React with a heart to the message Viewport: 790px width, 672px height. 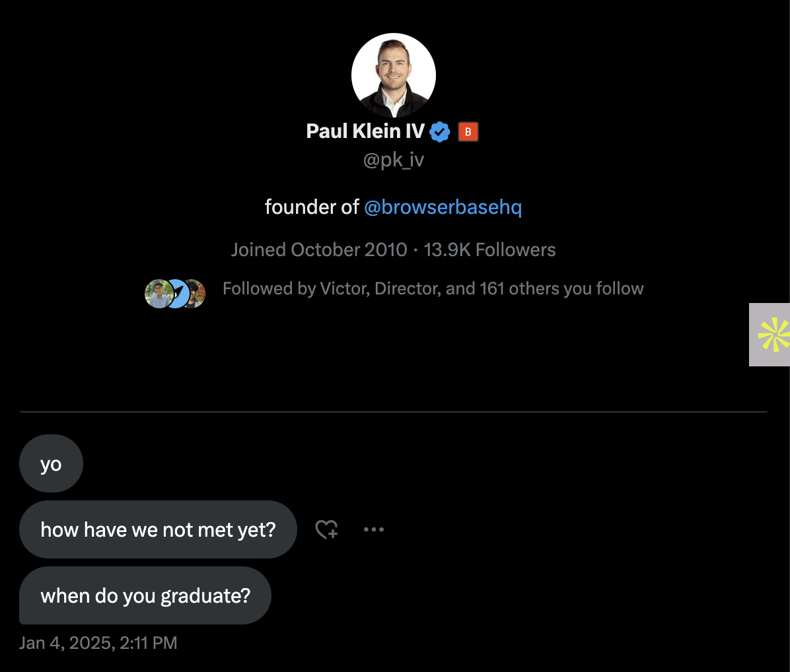click(326, 529)
